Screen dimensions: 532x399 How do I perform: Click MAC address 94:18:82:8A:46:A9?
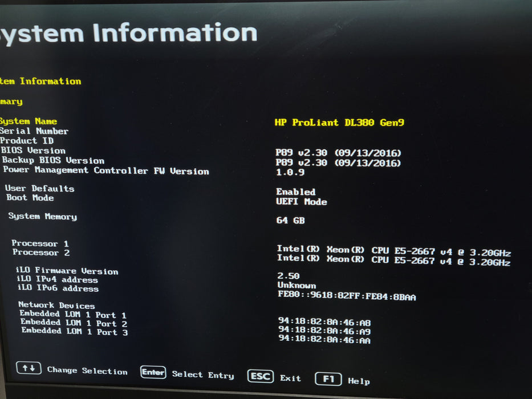coord(324,330)
